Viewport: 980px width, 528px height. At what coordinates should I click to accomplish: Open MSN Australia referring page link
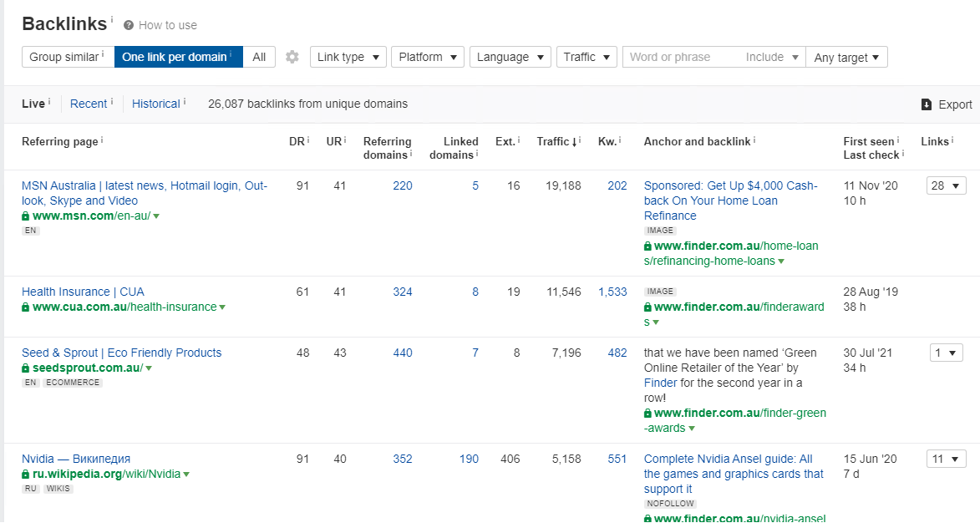[145, 193]
